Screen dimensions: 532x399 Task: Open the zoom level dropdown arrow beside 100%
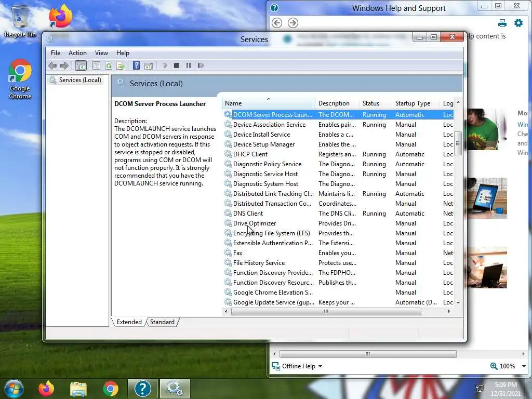[x=524, y=366]
